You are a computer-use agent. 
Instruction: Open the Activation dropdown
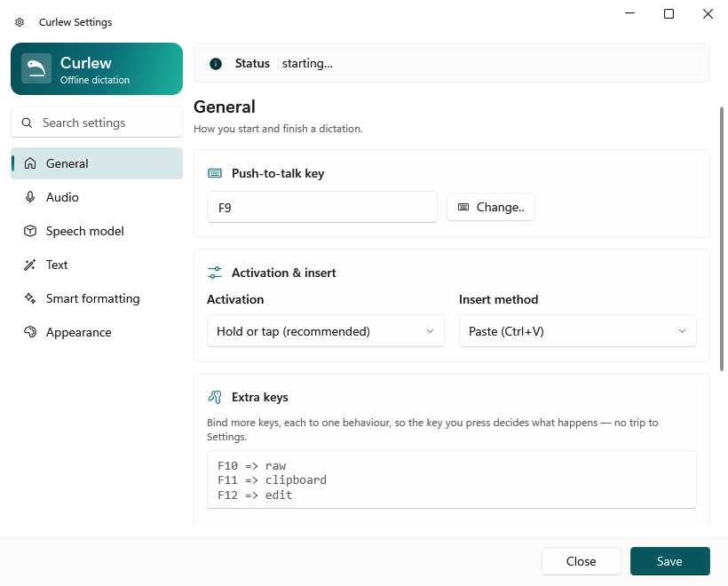click(x=326, y=331)
